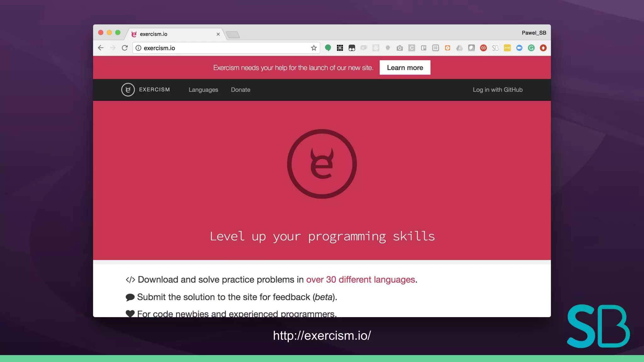This screenshot has width=644, height=362.
Task: Open the gray shield extension icon
Action: (x=471, y=48)
